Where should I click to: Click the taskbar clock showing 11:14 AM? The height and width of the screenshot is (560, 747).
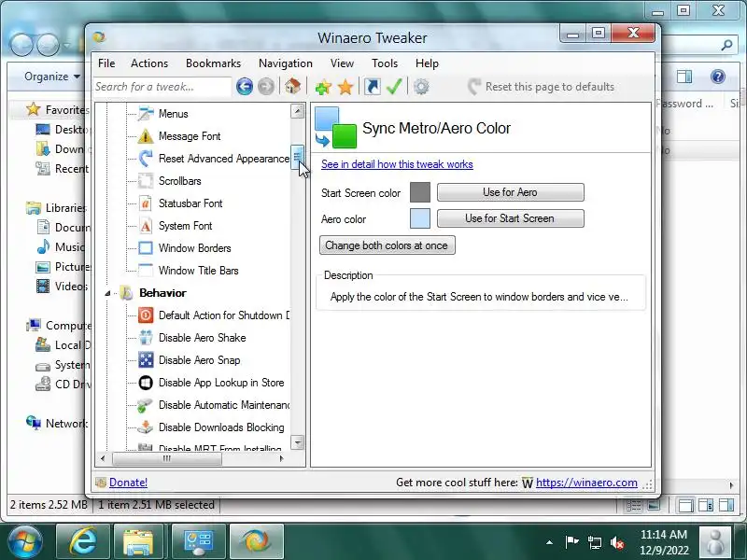point(664,542)
